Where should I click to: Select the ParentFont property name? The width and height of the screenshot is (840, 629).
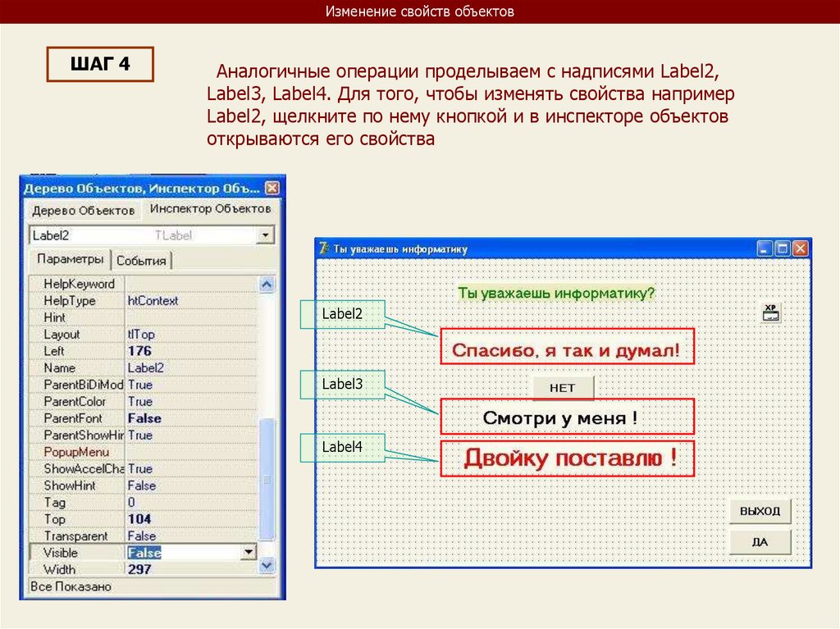click(x=73, y=418)
